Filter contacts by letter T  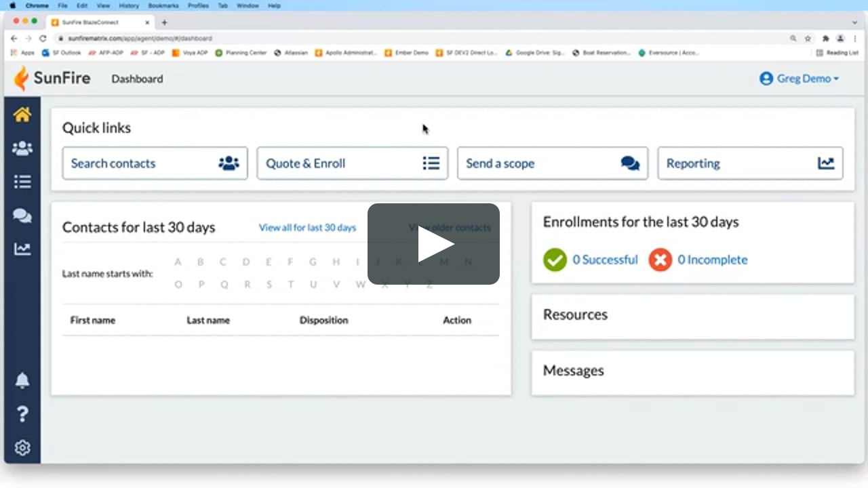tap(291, 285)
